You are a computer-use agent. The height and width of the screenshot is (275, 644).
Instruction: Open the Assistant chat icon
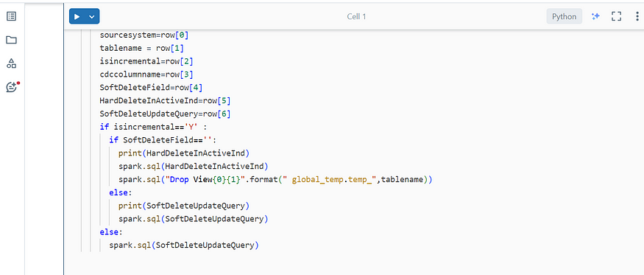13,87
